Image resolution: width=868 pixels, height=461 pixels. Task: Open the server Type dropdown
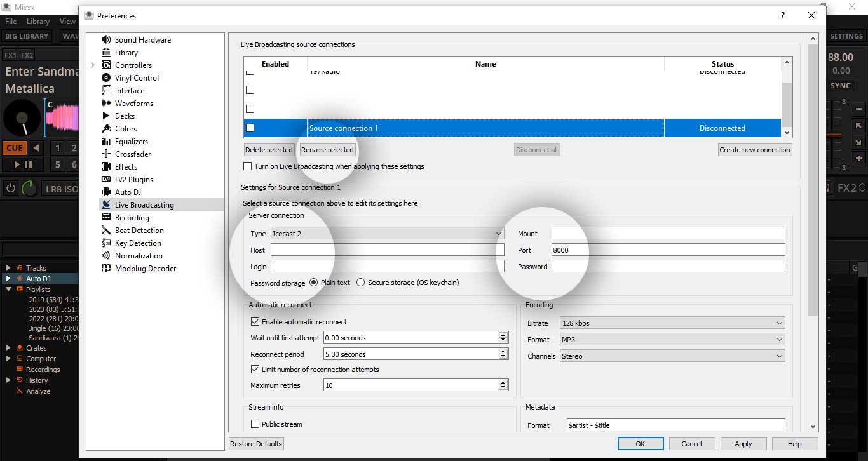[387, 234]
